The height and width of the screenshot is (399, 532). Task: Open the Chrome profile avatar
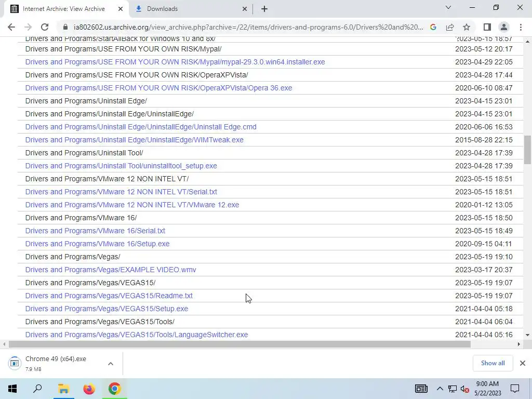coord(504,27)
